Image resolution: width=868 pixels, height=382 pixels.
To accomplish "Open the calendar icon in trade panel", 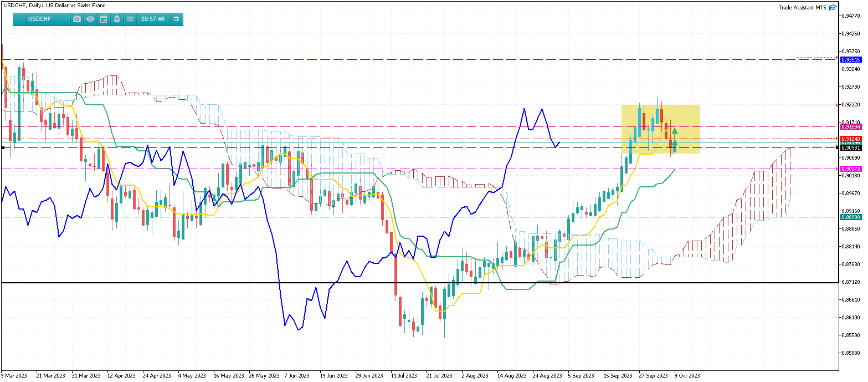I will 104,19.
